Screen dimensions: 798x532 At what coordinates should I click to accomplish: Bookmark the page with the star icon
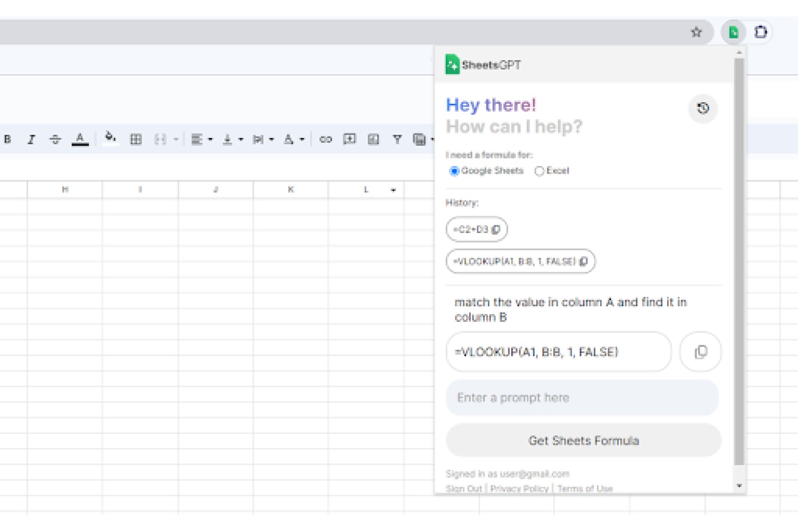[696, 32]
